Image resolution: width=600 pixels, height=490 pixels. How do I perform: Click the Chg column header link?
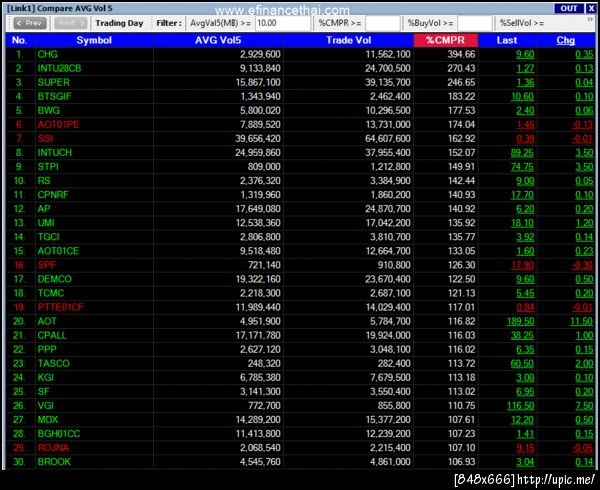[x=566, y=40]
